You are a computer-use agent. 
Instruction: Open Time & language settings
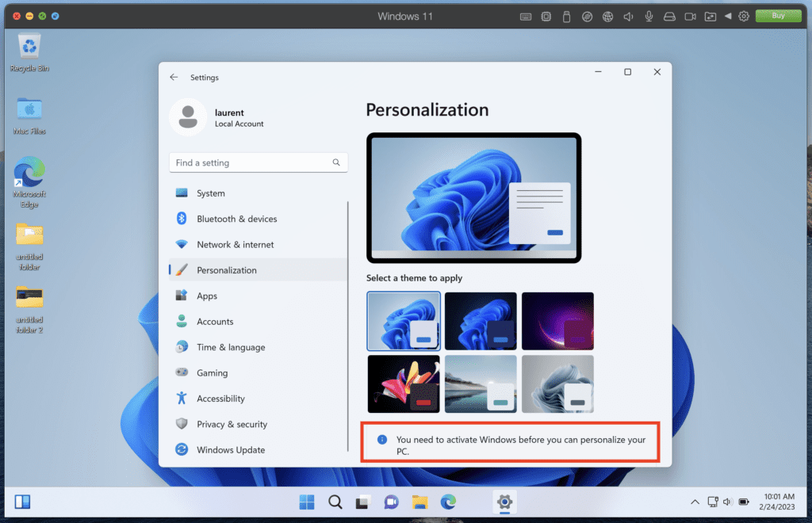click(x=259, y=347)
